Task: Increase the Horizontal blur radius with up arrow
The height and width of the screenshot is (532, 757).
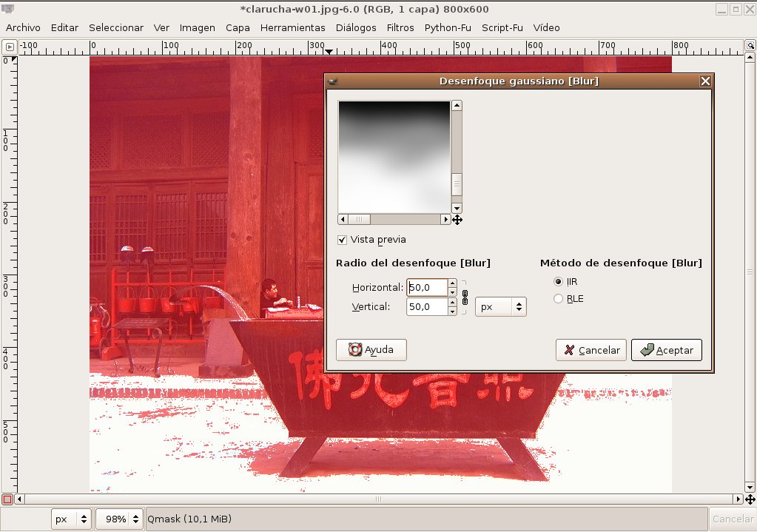Action: pos(452,283)
